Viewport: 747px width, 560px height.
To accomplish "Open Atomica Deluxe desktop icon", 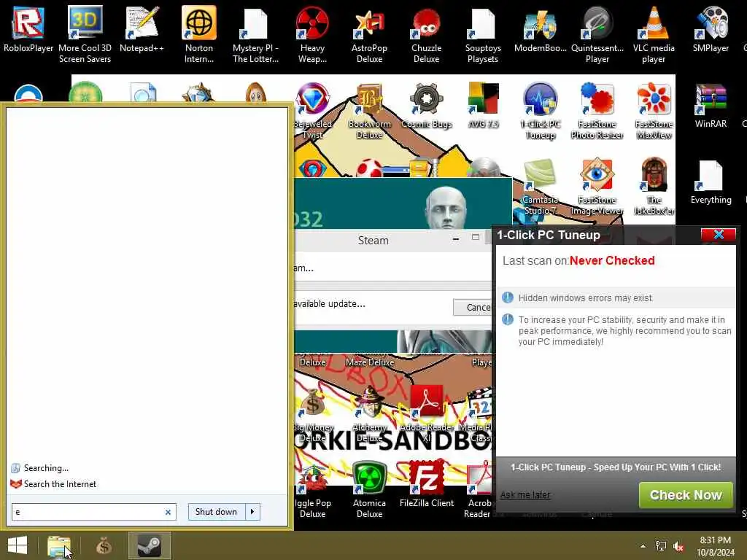I will (x=369, y=489).
